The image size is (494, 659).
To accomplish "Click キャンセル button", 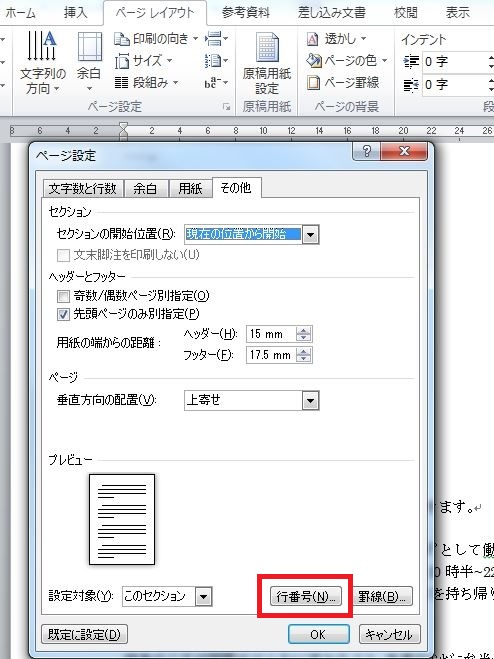I will 389,634.
